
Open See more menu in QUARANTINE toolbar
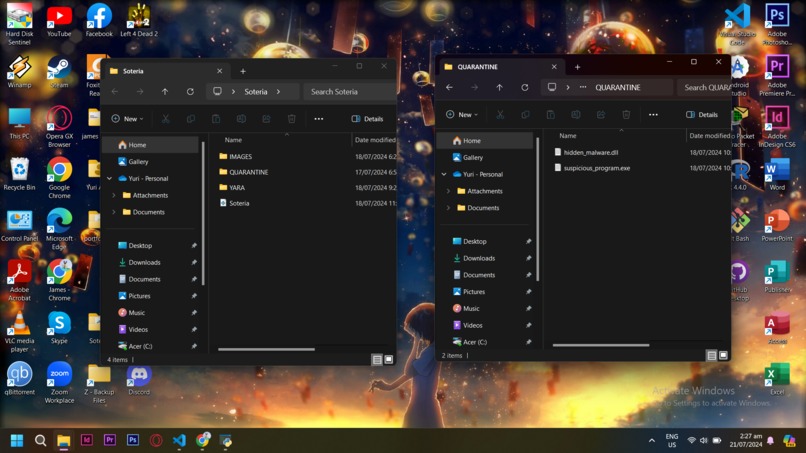[653, 115]
